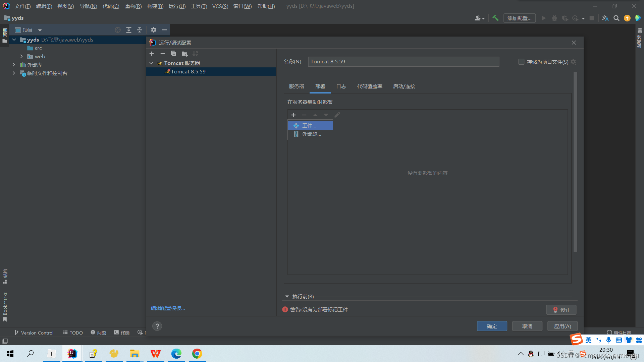Click the add deployment artifact plus button
Viewport: 644px width, 362px height.
tap(293, 115)
